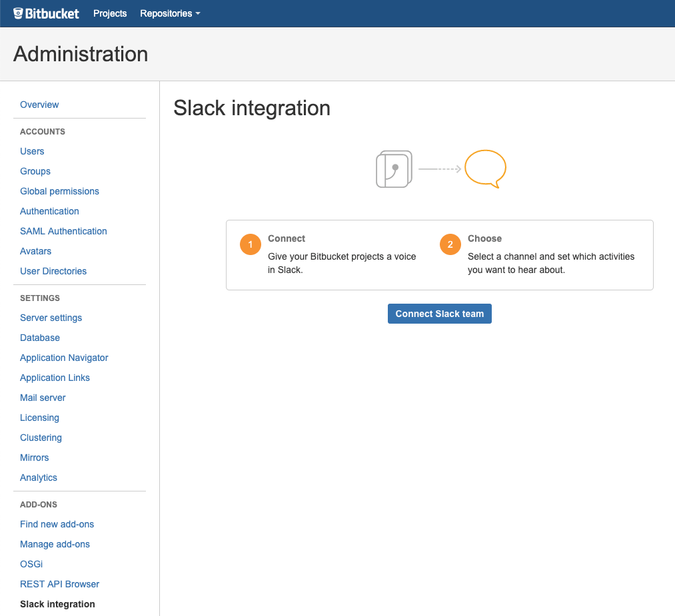Open the Clustering page

[x=41, y=438]
